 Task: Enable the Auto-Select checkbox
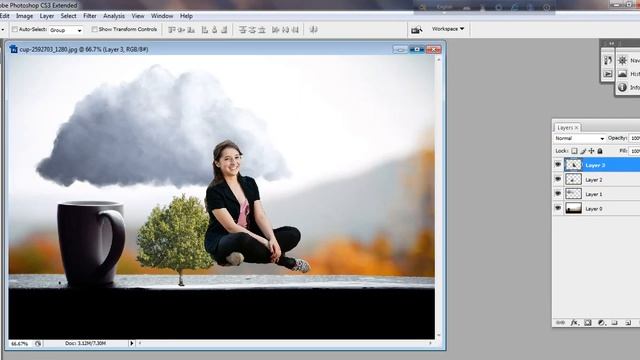click(x=15, y=29)
